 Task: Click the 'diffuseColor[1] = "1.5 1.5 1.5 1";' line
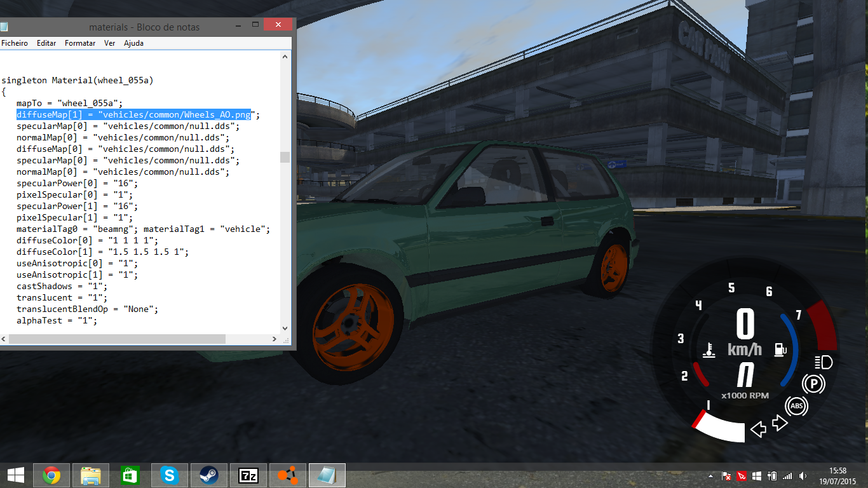[x=103, y=252]
